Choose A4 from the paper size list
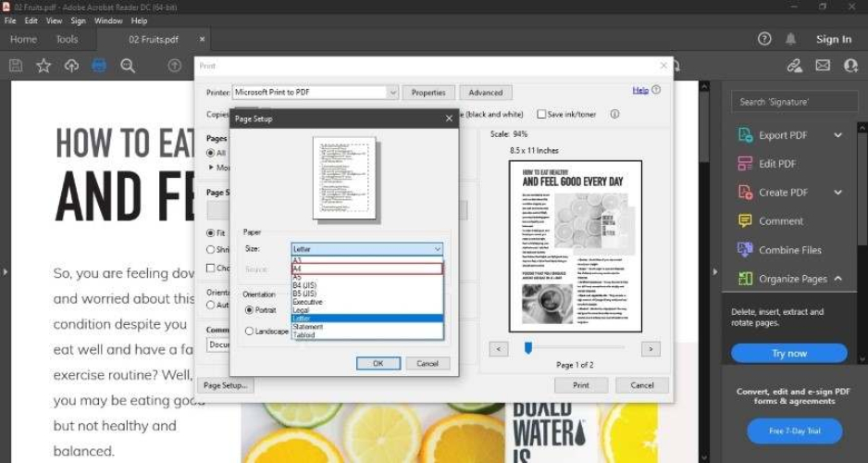Screen dimensions: 868x463 [367, 269]
